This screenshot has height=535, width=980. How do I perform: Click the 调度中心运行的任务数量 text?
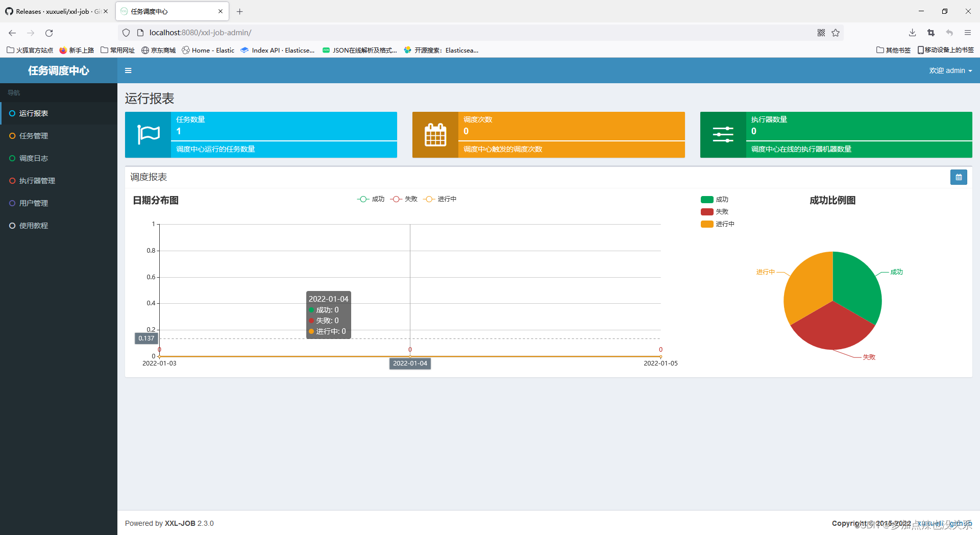coord(215,149)
